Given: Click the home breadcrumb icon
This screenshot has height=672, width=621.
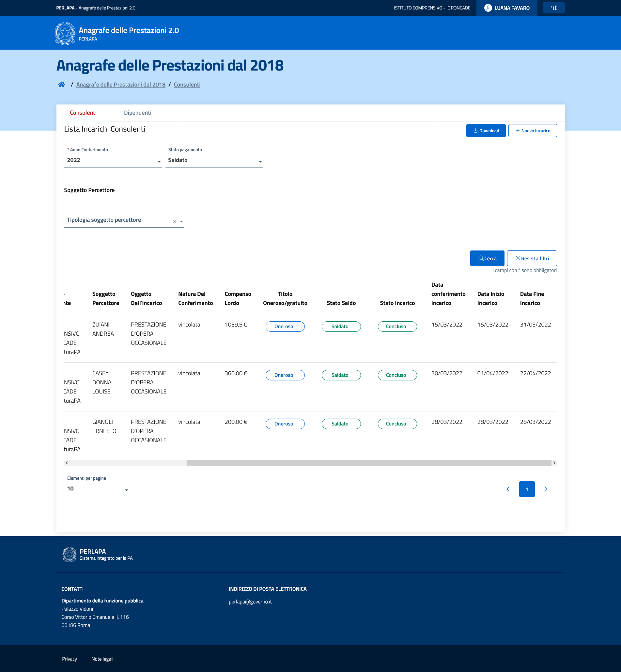Looking at the screenshot, I should (x=61, y=84).
